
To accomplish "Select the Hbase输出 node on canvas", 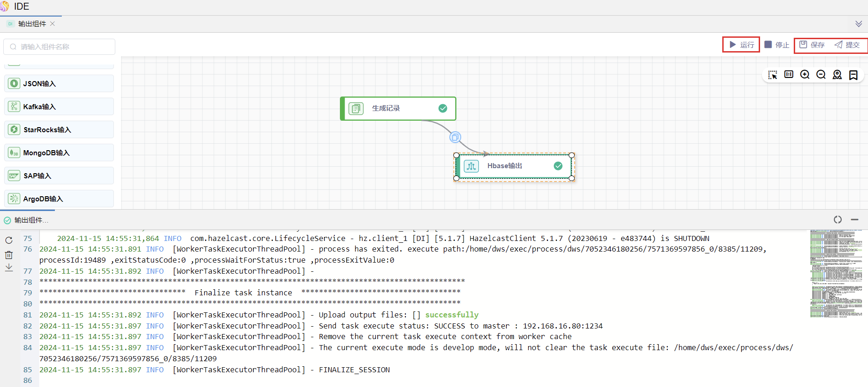I will click(513, 166).
